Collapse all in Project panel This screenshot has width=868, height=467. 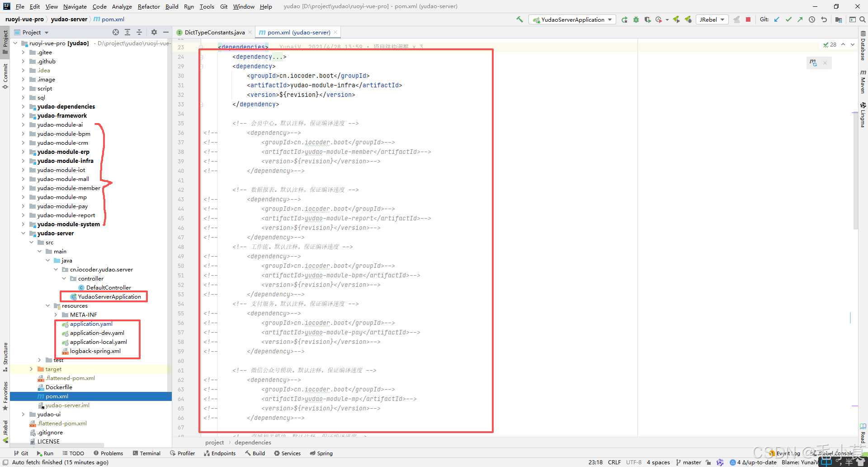coord(139,32)
